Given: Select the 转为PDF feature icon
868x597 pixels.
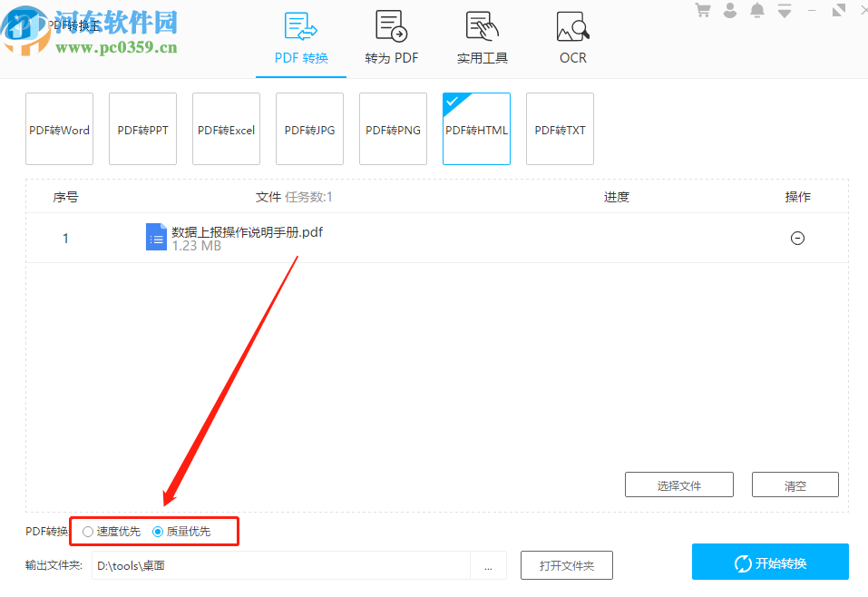Looking at the screenshot, I should pyautogui.click(x=391, y=25).
